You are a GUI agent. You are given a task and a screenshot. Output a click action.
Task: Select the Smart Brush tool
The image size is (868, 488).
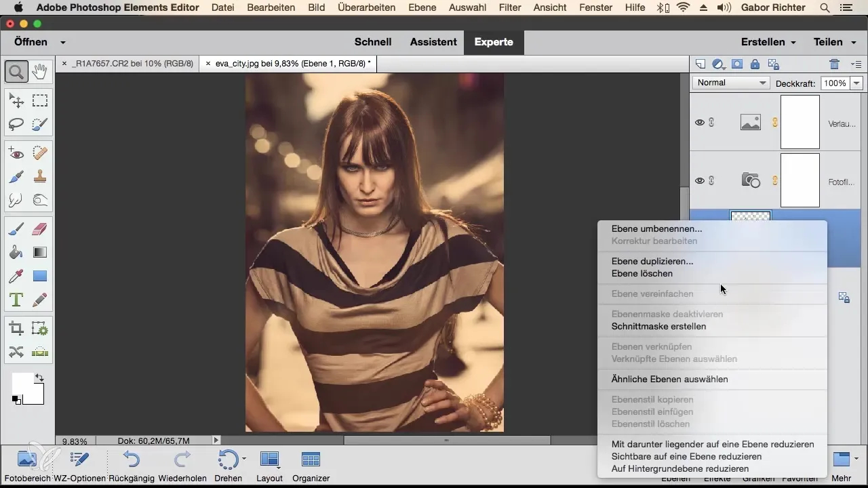[x=16, y=177]
